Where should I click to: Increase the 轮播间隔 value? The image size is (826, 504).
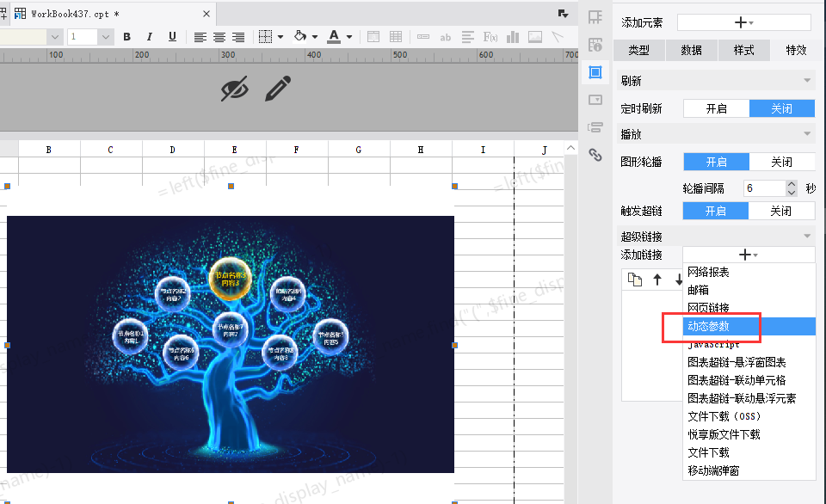pos(792,184)
